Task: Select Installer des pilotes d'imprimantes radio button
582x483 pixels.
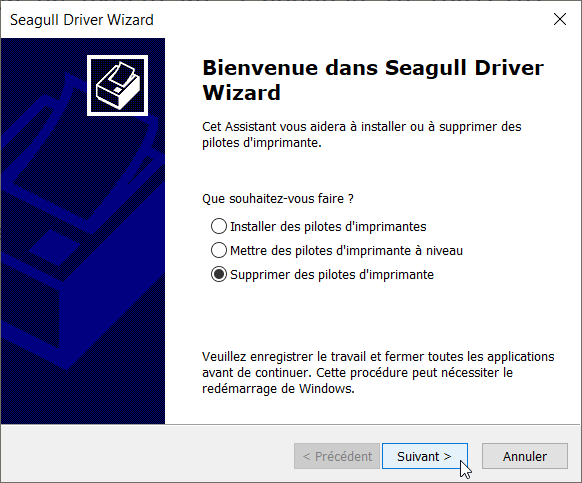Action: coord(318,226)
